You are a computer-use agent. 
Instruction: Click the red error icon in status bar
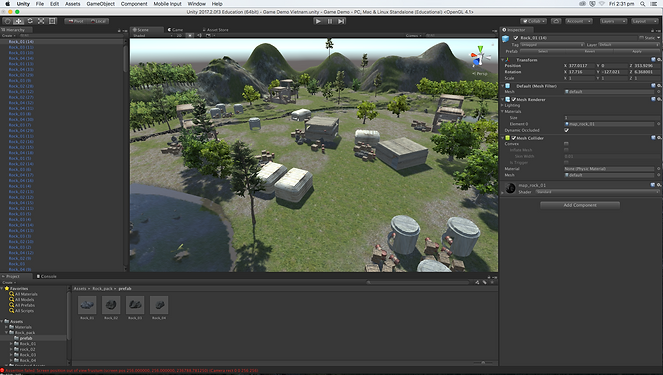pos(3,371)
